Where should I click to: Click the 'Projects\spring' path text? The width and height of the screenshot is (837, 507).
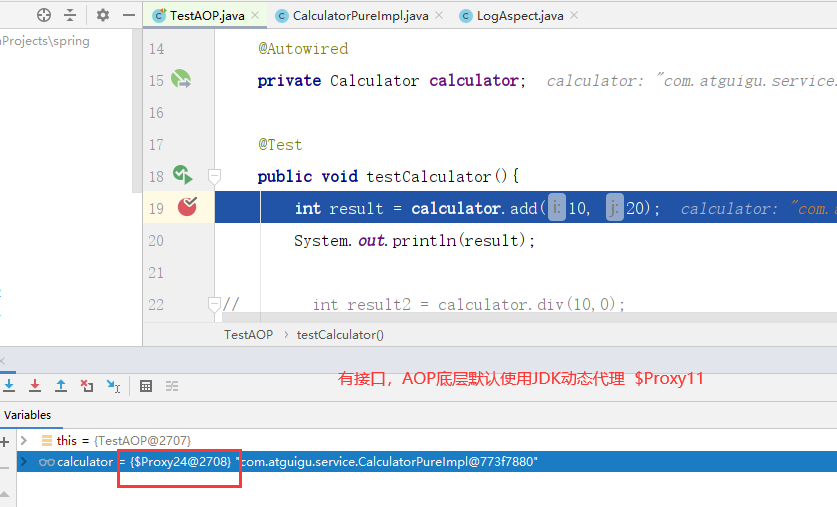pos(45,41)
